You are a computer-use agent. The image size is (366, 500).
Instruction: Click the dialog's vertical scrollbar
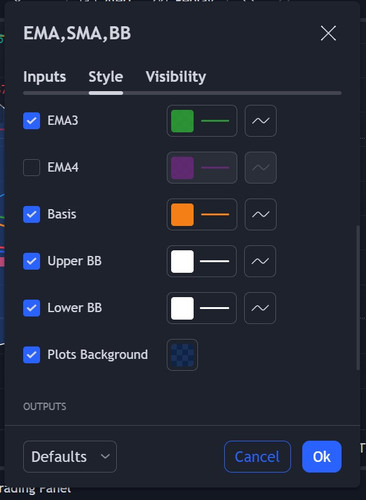(358, 297)
